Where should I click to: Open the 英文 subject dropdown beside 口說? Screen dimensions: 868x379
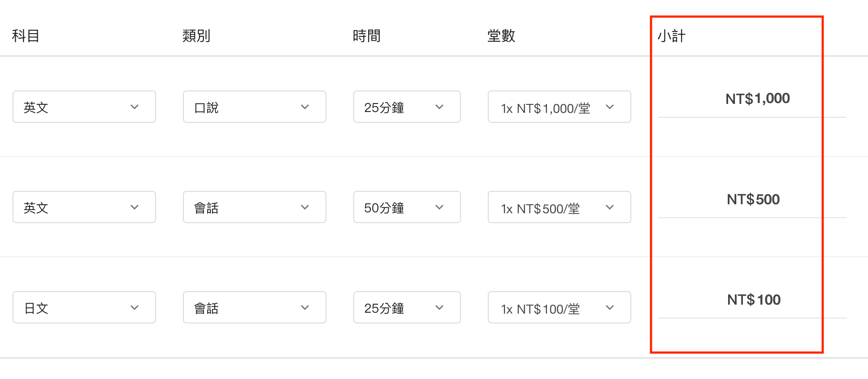84,107
